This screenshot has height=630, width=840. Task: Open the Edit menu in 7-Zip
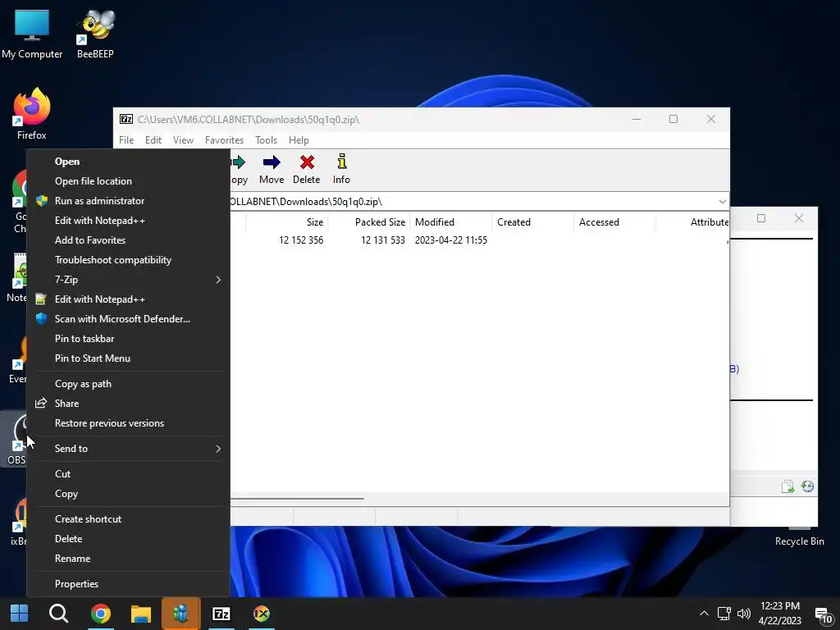153,139
